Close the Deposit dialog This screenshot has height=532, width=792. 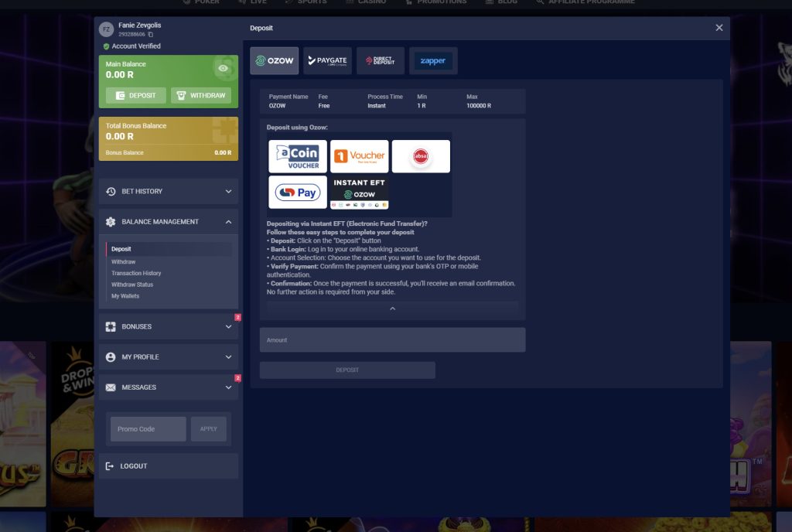coord(719,28)
